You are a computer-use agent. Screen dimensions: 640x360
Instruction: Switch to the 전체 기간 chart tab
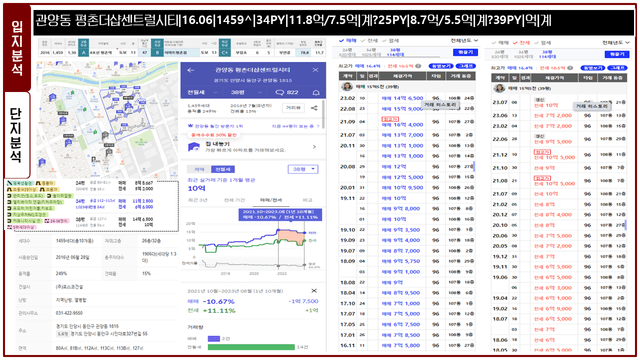pos(234,200)
